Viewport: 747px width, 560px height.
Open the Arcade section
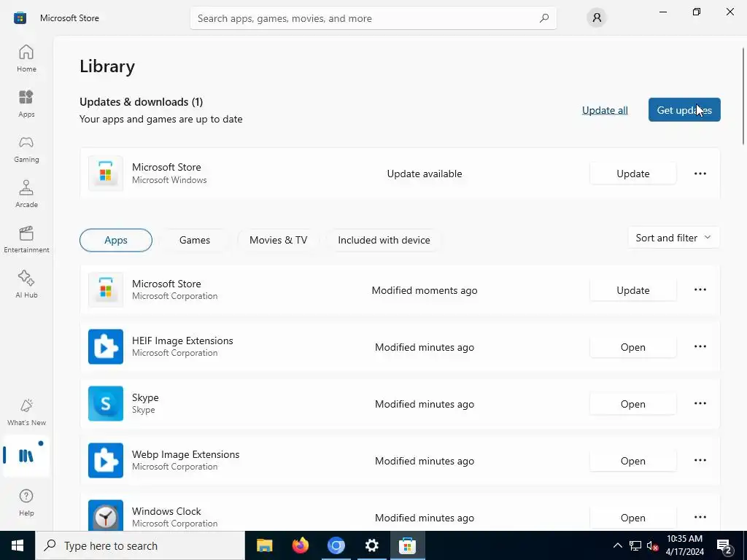pyautogui.click(x=26, y=194)
